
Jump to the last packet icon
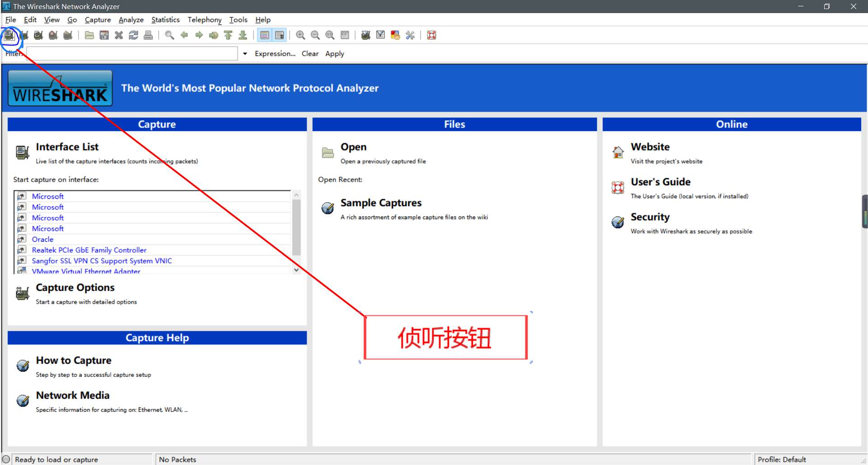point(243,35)
